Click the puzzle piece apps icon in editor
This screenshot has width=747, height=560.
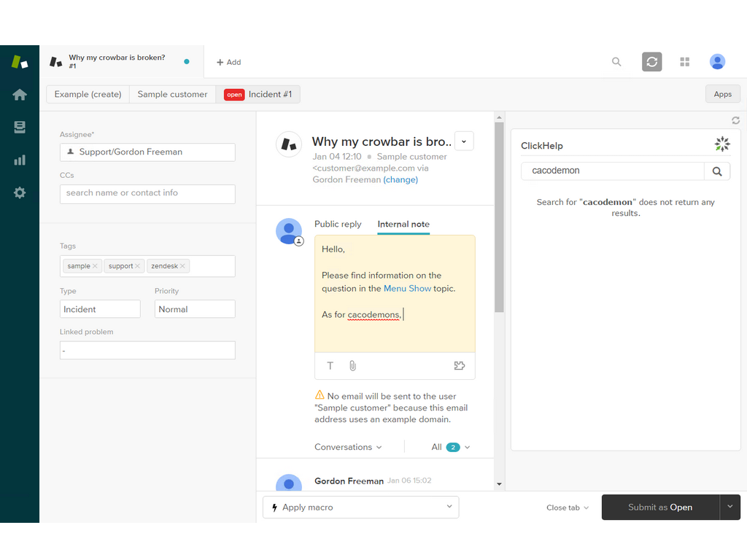(460, 366)
